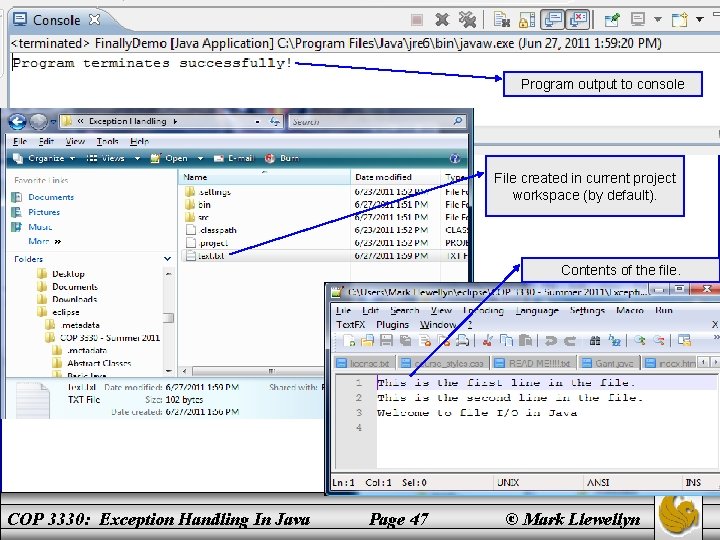Refresh the Explorer folder view
The width and height of the screenshot is (720, 540).
[275, 121]
